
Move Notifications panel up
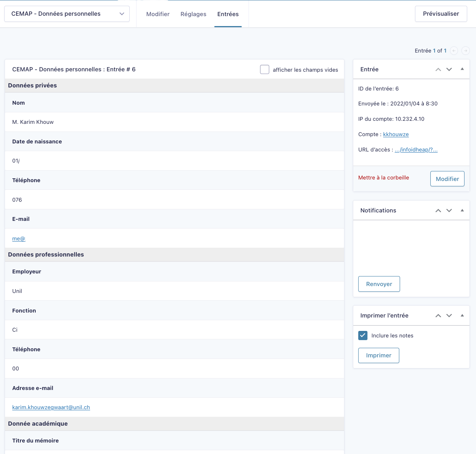pos(438,211)
